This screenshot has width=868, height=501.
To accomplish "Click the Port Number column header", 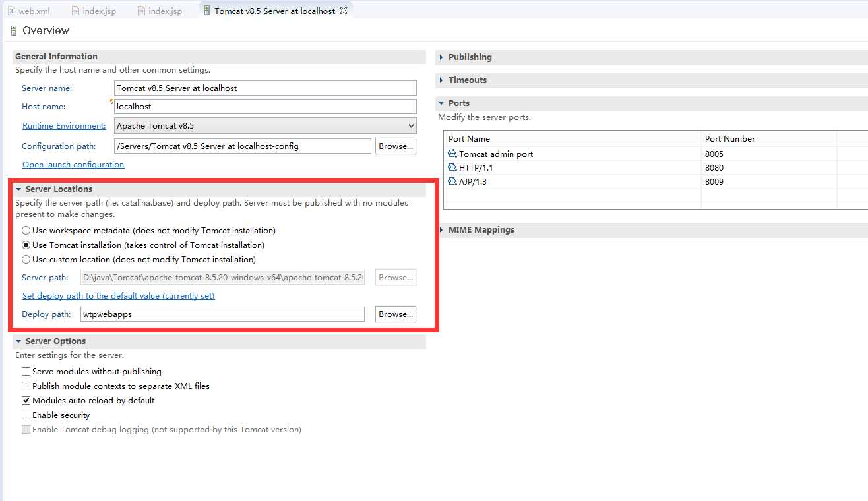I will click(768, 138).
